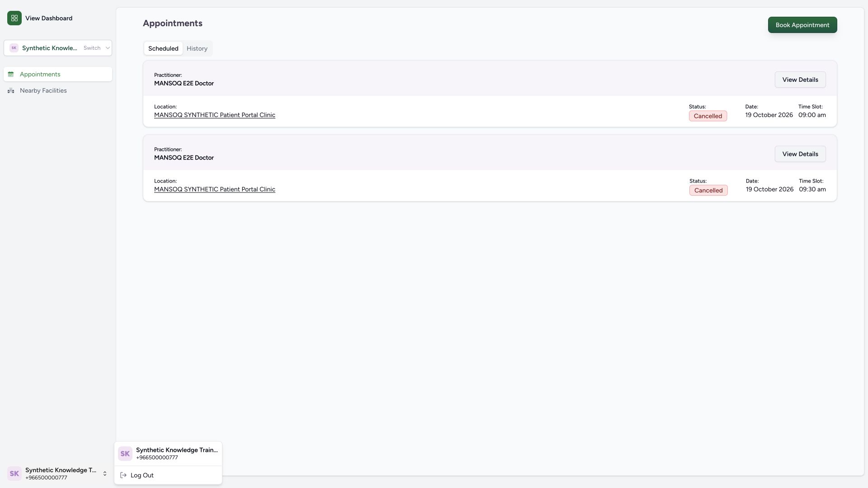The image size is (868, 488).
Task: Expand the Switch patient dropdown chevron
Action: [108, 48]
